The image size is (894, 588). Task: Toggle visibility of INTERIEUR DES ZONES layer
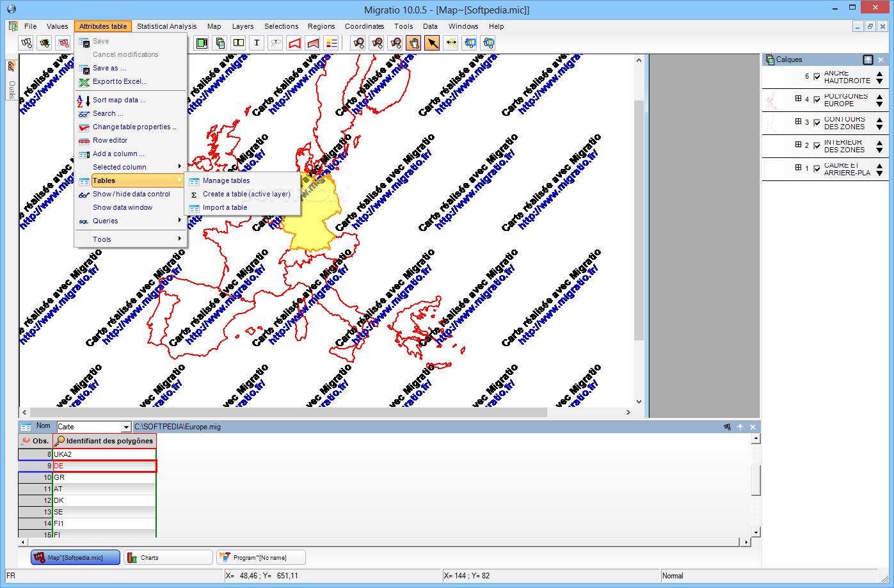(x=817, y=146)
